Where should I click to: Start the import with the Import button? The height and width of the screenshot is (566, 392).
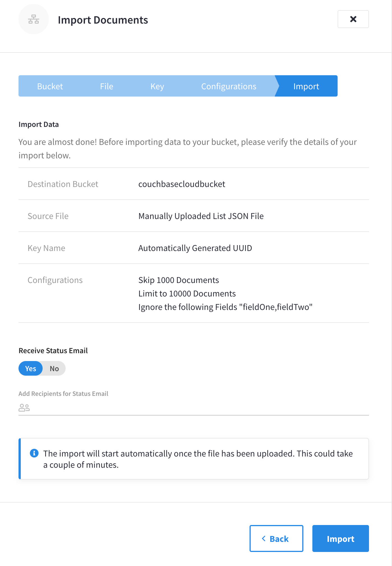pyautogui.click(x=340, y=538)
